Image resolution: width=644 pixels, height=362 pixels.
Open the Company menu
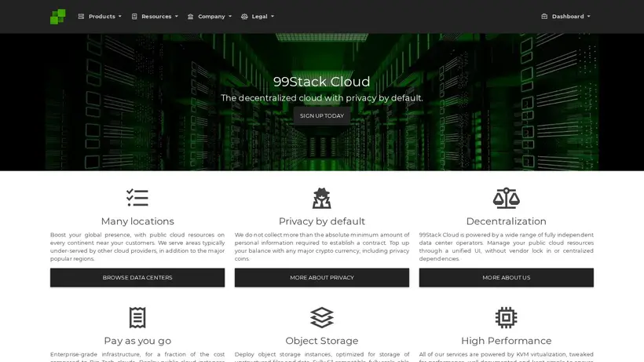(x=210, y=16)
